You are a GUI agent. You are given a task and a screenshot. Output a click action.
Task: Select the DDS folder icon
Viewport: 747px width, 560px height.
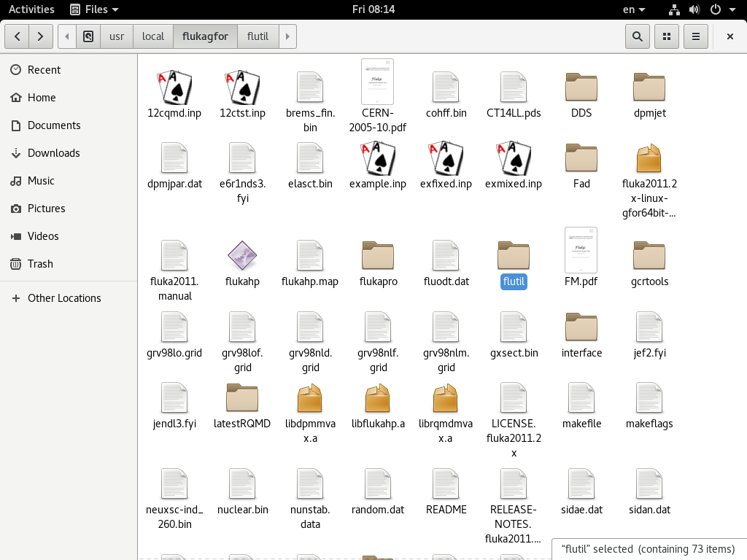coord(581,87)
